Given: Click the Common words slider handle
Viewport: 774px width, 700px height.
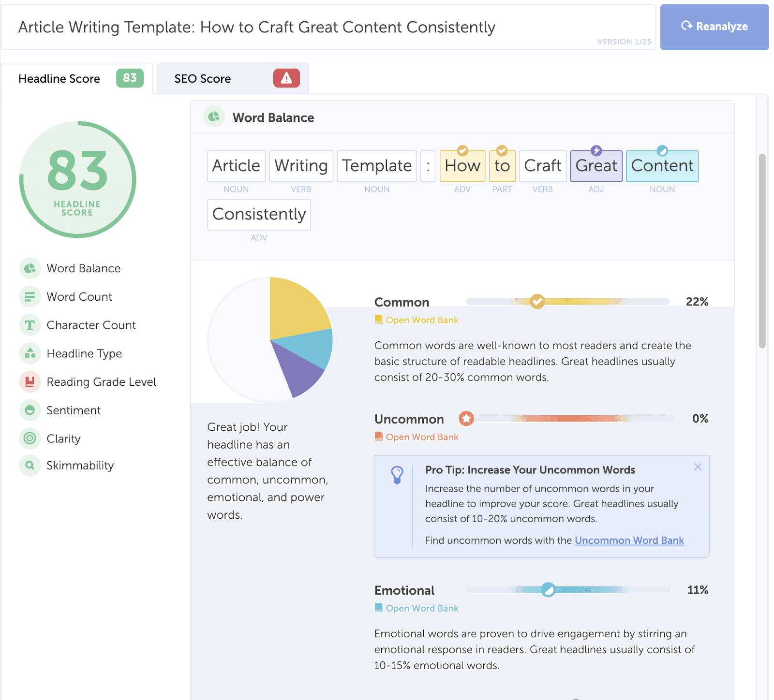Looking at the screenshot, I should pos(537,302).
